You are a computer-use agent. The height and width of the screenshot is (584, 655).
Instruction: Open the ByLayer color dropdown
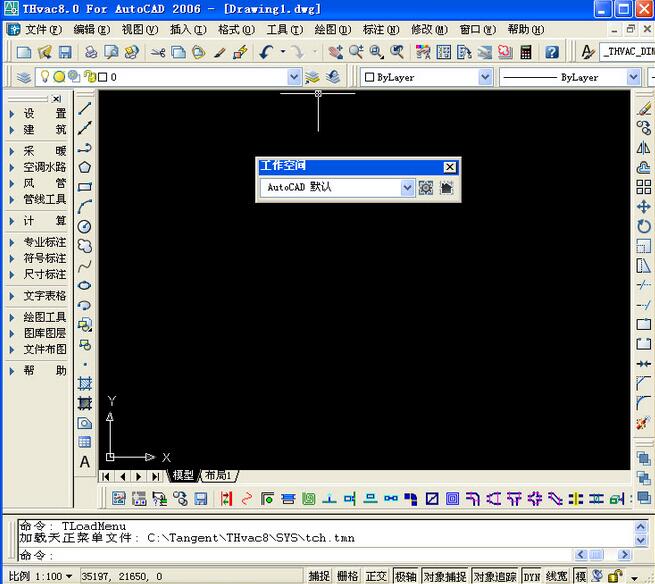click(x=485, y=77)
